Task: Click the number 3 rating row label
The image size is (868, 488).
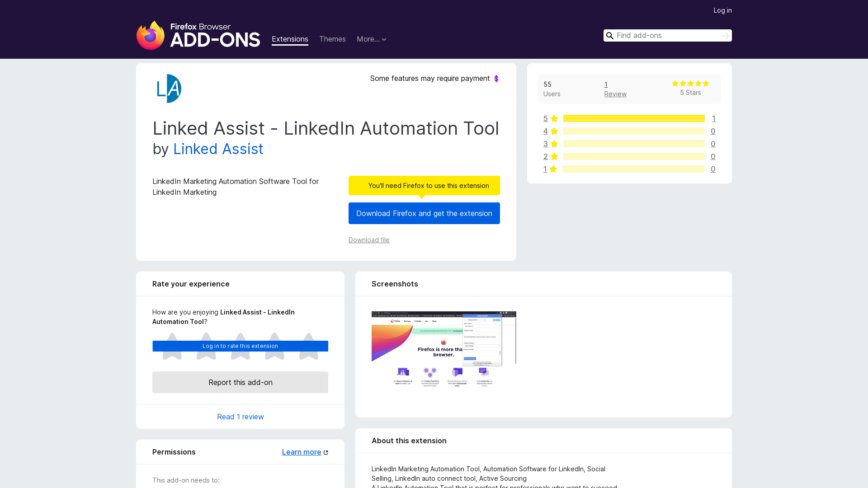Action: [x=546, y=144]
